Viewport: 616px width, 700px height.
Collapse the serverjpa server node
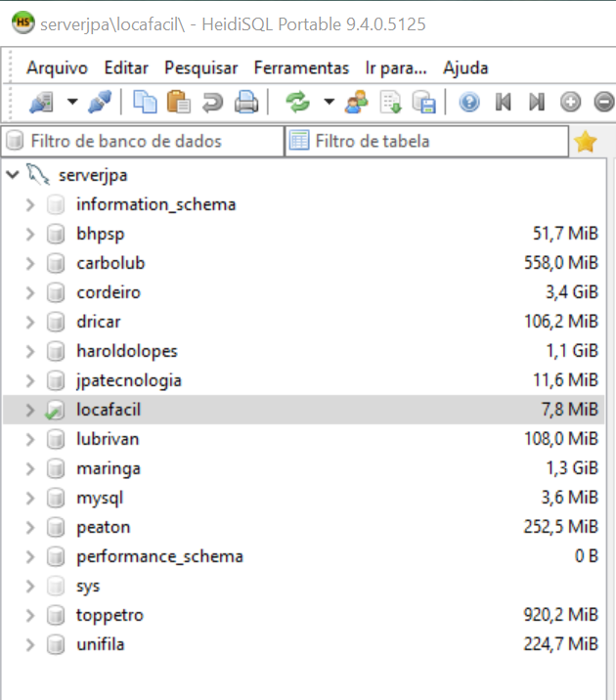click(13, 175)
